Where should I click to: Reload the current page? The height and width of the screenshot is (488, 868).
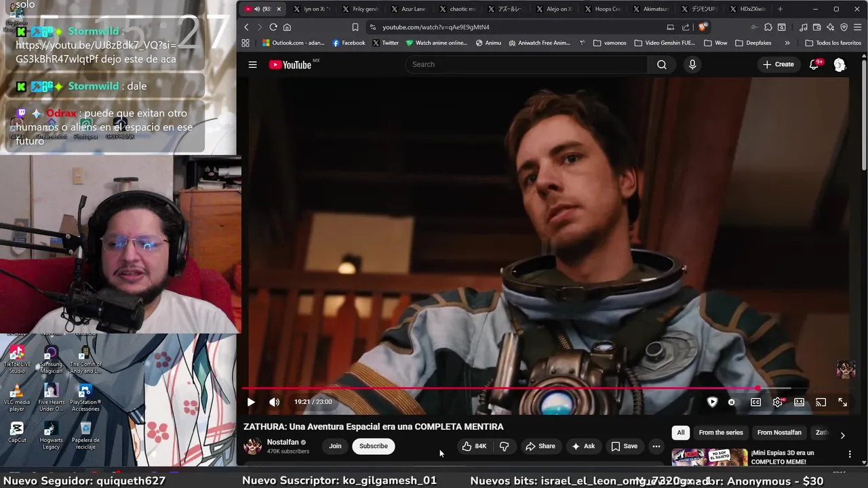click(x=273, y=27)
